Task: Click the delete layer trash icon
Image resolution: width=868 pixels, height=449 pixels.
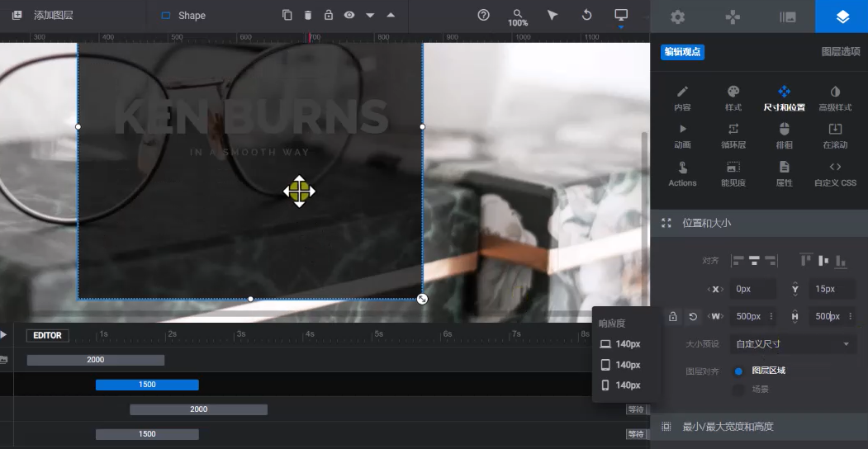Action: [x=308, y=15]
